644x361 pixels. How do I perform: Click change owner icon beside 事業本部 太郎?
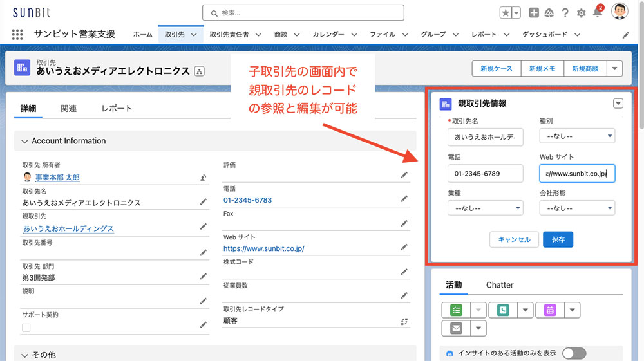[x=203, y=178]
